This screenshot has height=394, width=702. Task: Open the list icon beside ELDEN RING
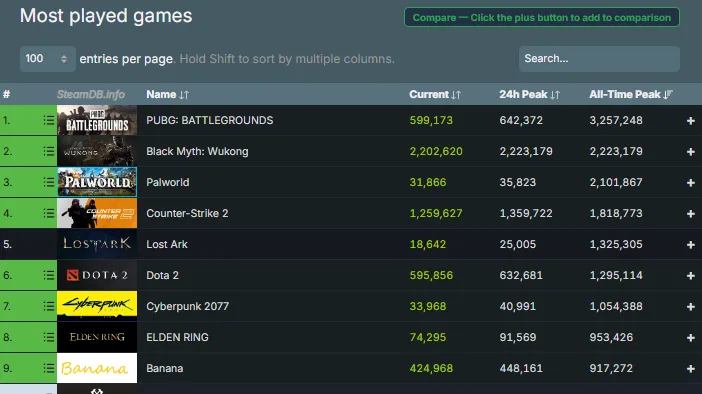pos(49,337)
